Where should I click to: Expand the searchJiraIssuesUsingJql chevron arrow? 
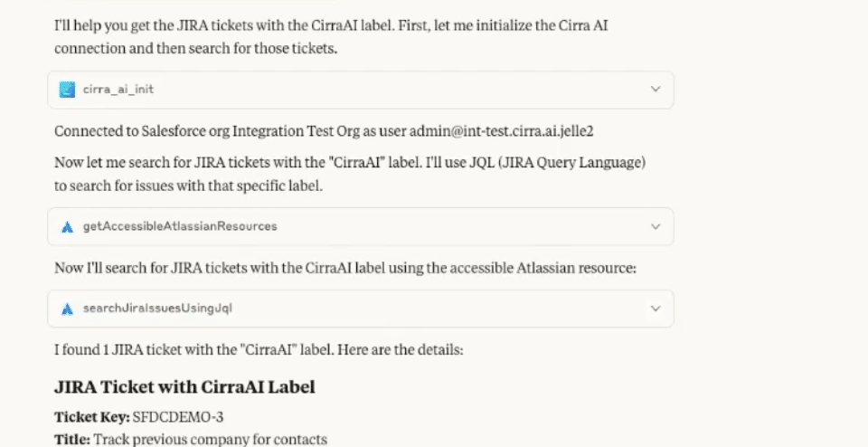coord(656,309)
